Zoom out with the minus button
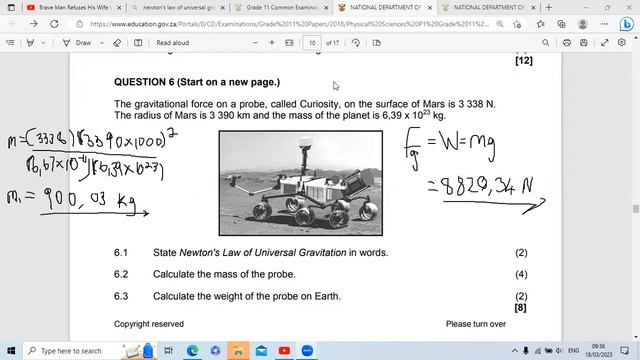 (255, 43)
